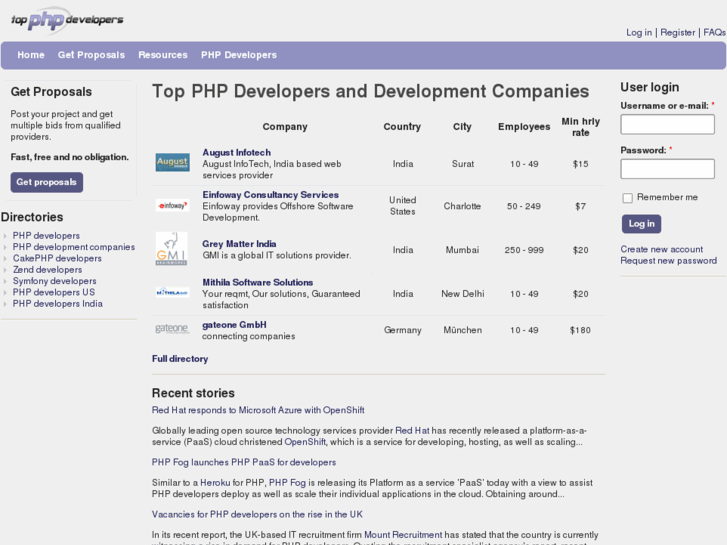727x545 pixels.
Task: Open CakePHP developers directory
Action: point(57,258)
